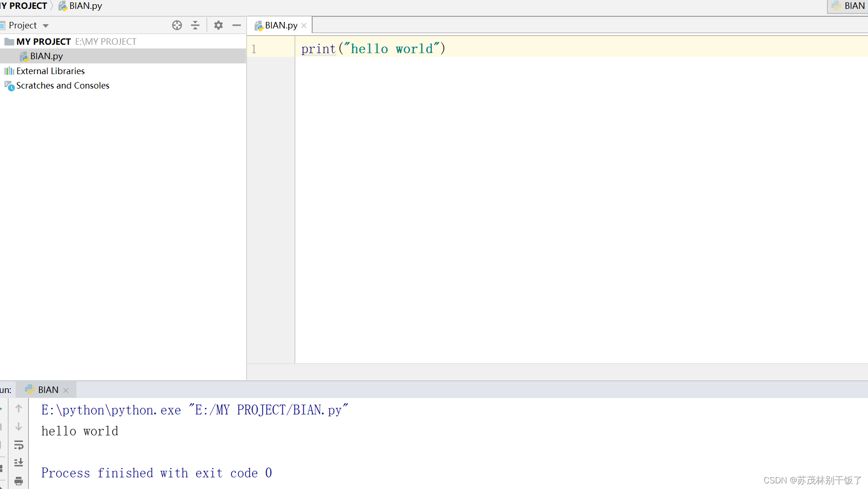
Task: Close the BIAN.py editor tab
Action: pos(304,26)
